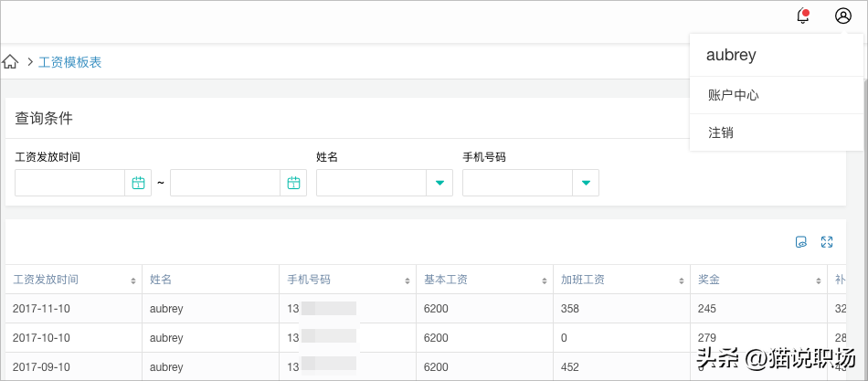This screenshot has height=381, width=868.
Task: Click the start date input field
Action: [x=69, y=183]
